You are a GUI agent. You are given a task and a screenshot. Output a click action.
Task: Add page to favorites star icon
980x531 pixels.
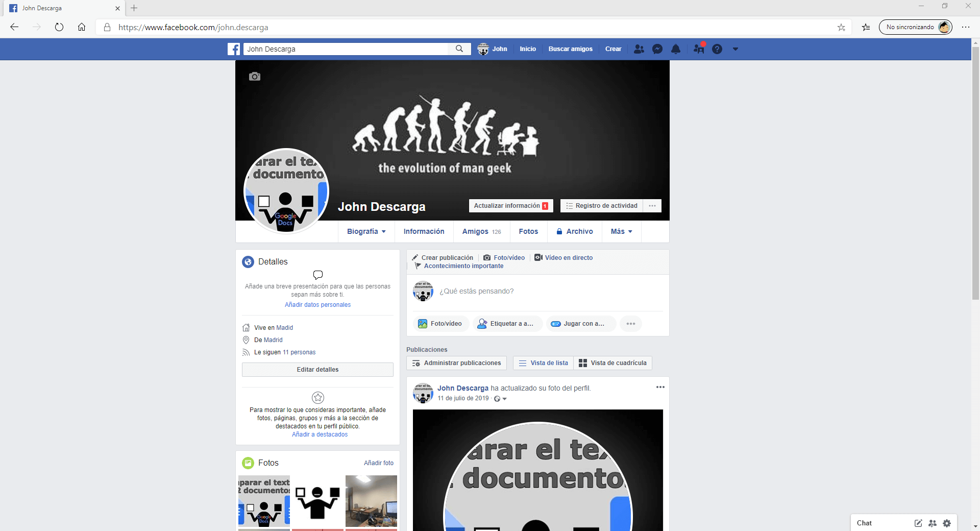(841, 27)
